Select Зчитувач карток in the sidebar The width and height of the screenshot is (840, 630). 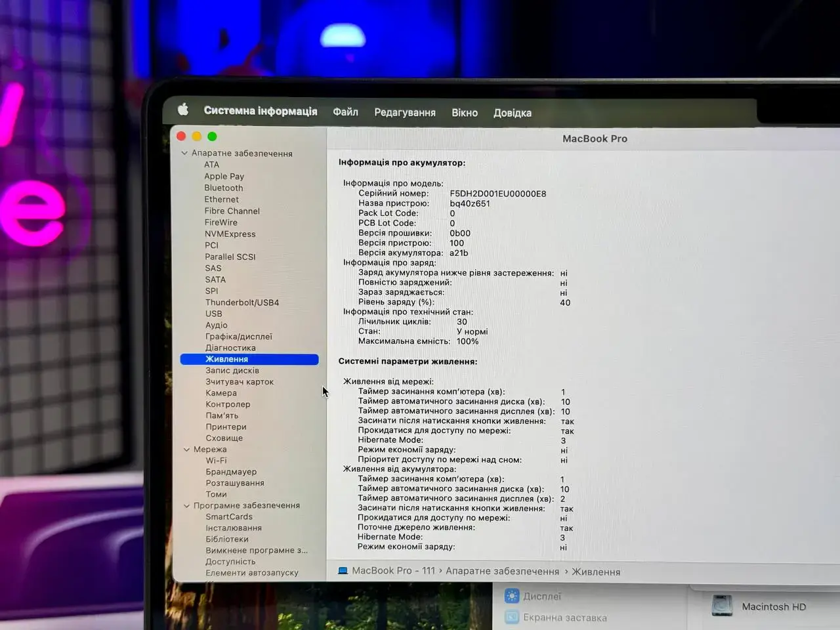point(240,382)
